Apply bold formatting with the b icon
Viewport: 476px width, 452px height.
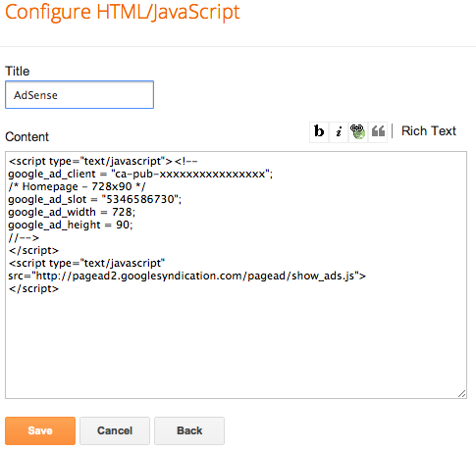click(319, 131)
